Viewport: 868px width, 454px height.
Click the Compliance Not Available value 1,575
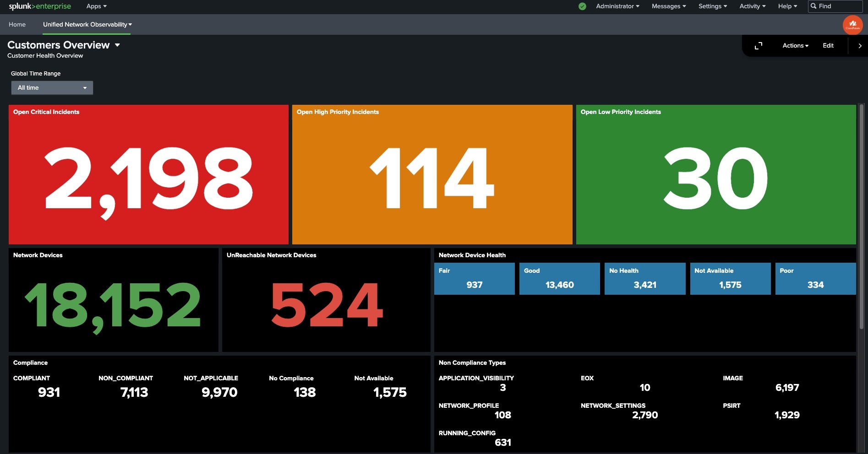pos(390,393)
